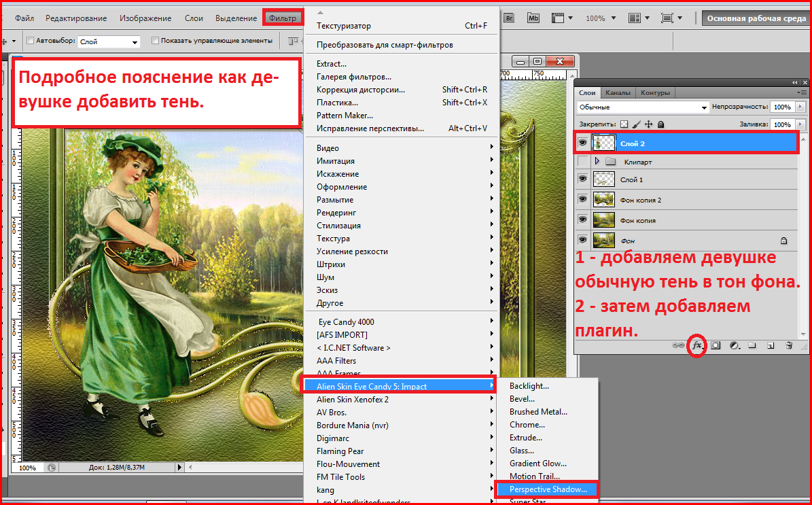This screenshot has height=505, width=812.
Task: Collapse the Layers panel with double-arrow icon
Action: 796,83
